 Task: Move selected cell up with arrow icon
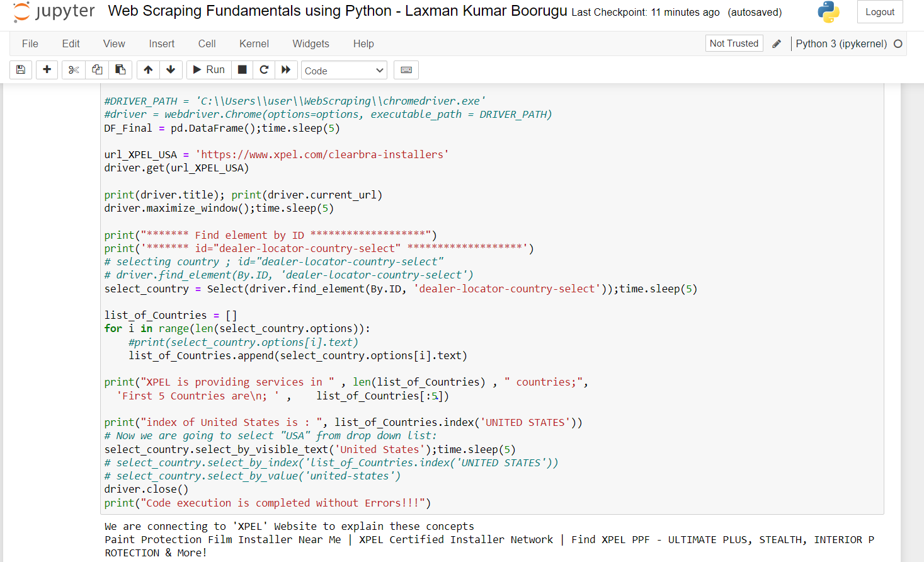tap(148, 70)
